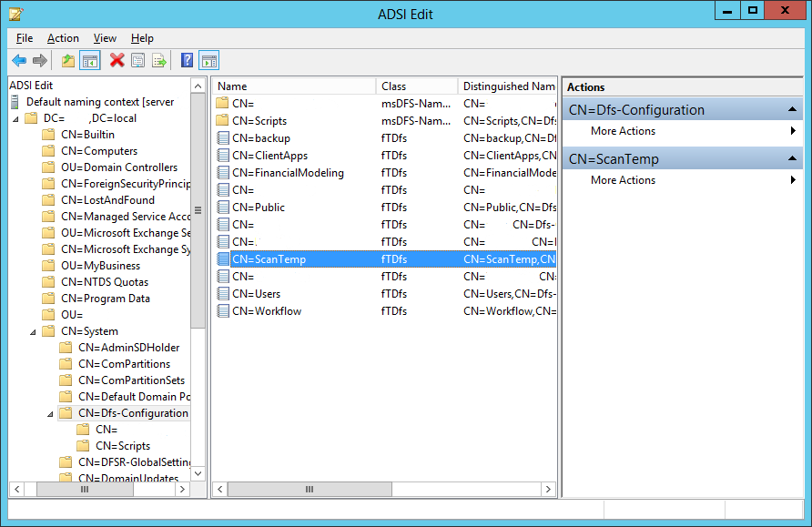Image resolution: width=812 pixels, height=527 pixels.
Task: Click the icon beside CN=Public
Action: (x=223, y=208)
